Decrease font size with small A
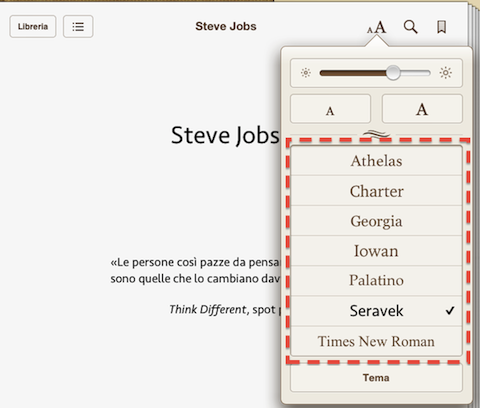The image size is (480, 408). point(330,109)
